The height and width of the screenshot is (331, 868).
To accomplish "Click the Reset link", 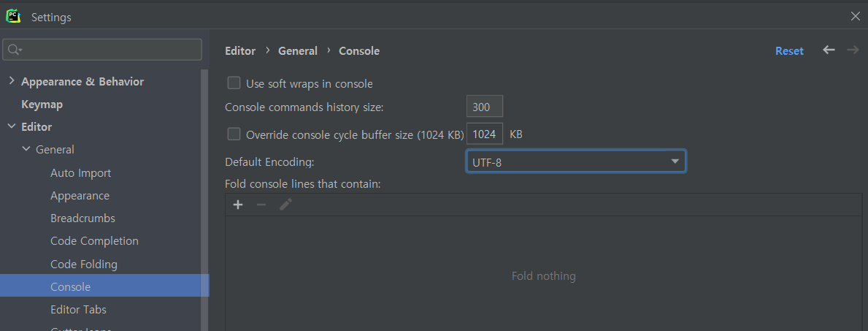I will point(789,50).
